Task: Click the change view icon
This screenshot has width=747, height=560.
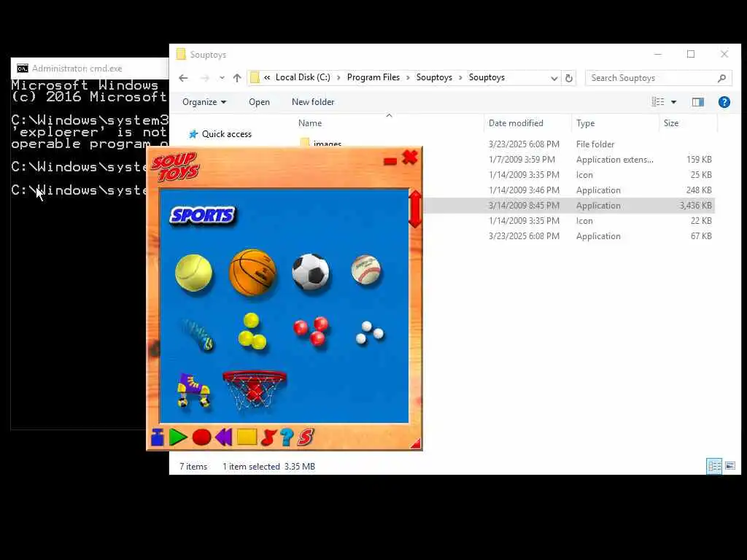Action: [x=658, y=102]
